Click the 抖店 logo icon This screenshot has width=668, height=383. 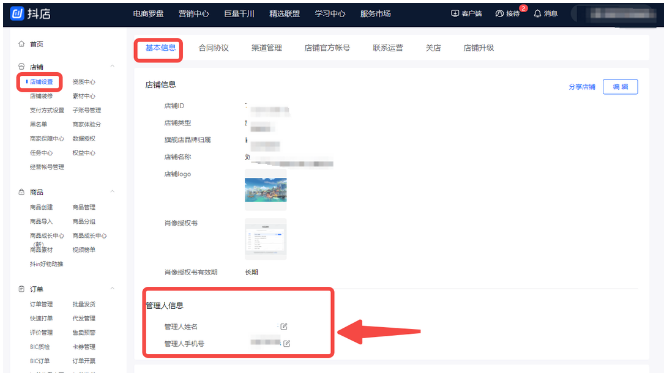pyautogui.click(x=17, y=14)
